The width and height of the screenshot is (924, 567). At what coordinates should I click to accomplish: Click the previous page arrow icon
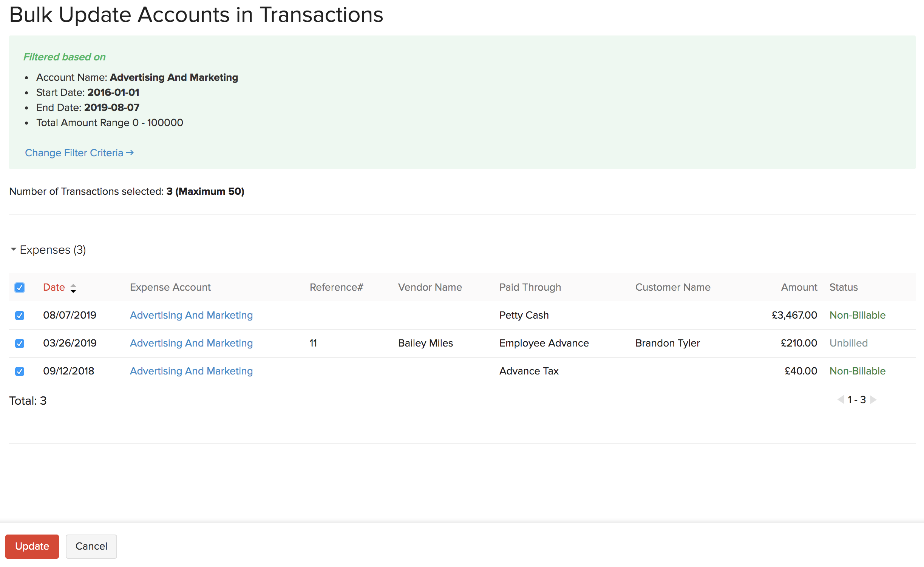pos(841,399)
